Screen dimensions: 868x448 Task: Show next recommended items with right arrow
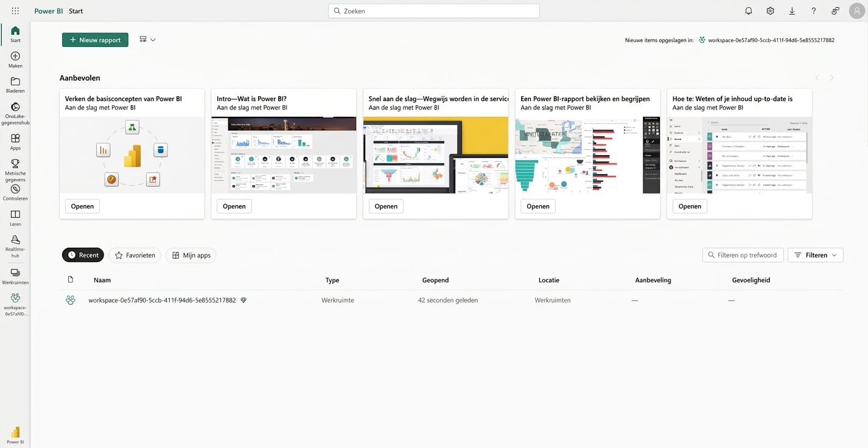pyautogui.click(x=832, y=78)
